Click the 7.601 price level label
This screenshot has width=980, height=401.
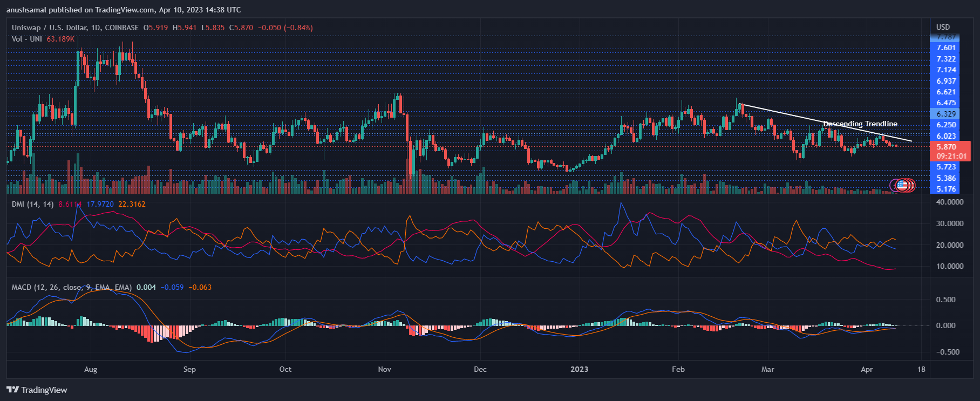(946, 47)
